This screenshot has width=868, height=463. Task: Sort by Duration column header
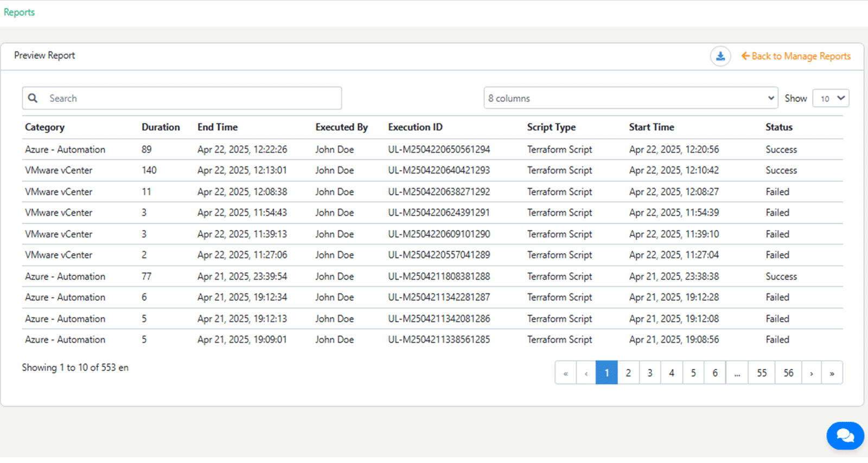click(161, 127)
